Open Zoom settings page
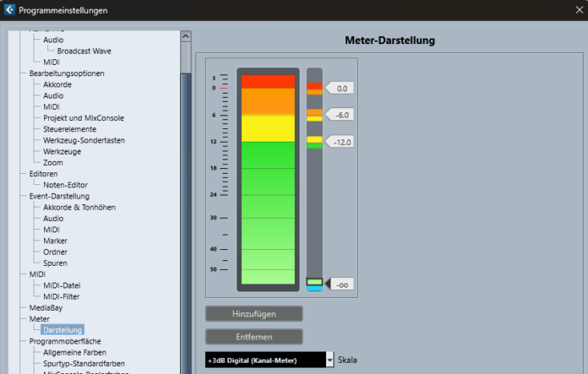Image resolution: width=588 pixels, height=374 pixels. (53, 163)
